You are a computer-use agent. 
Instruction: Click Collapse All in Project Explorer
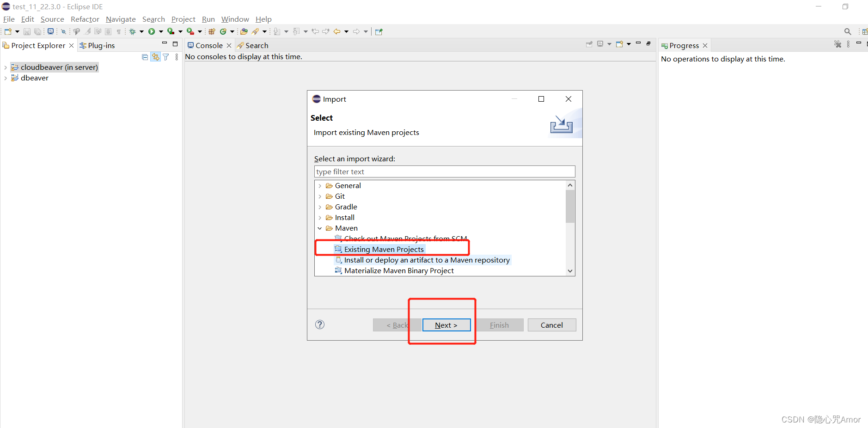click(x=145, y=57)
